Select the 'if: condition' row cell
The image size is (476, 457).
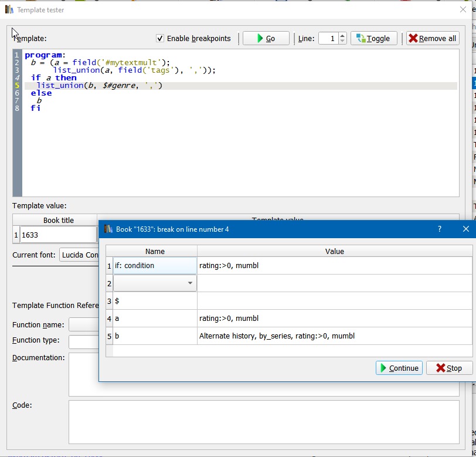[155, 266]
